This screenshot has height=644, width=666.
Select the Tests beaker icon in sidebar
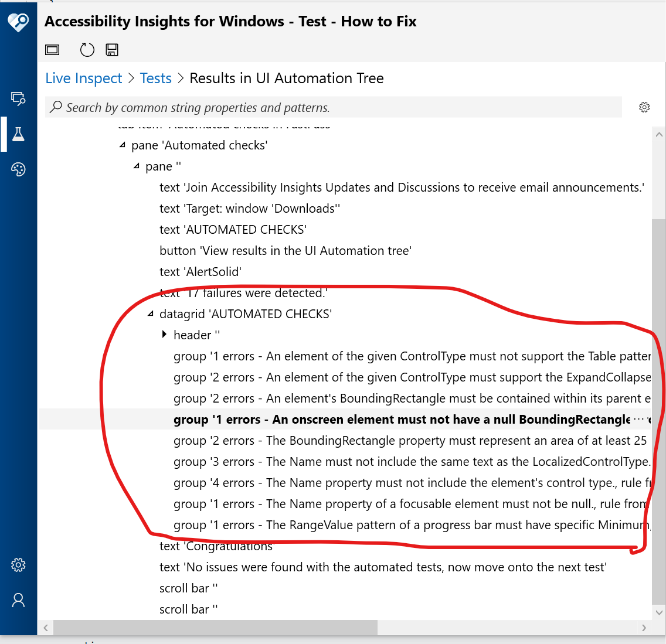(x=18, y=134)
